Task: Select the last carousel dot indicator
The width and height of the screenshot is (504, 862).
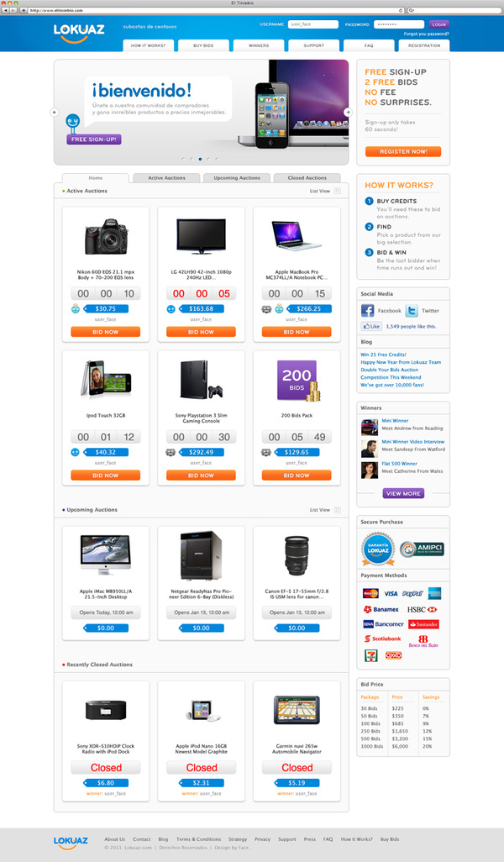Action: [217, 159]
